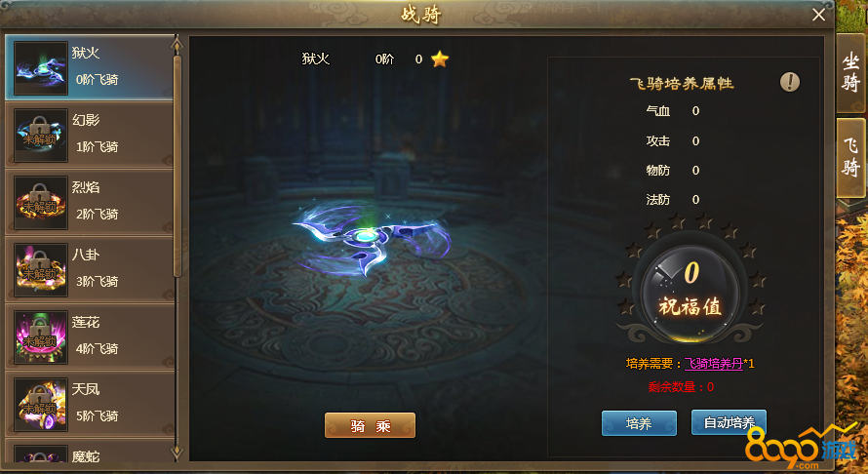This screenshot has height=474, width=868.
Task: Click the mount list scrollbar handle
Action: (178, 165)
